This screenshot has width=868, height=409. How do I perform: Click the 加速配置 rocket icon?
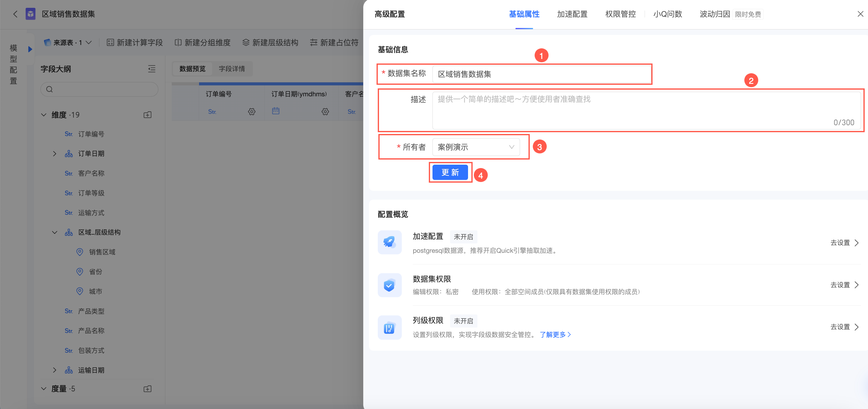[x=389, y=242]
